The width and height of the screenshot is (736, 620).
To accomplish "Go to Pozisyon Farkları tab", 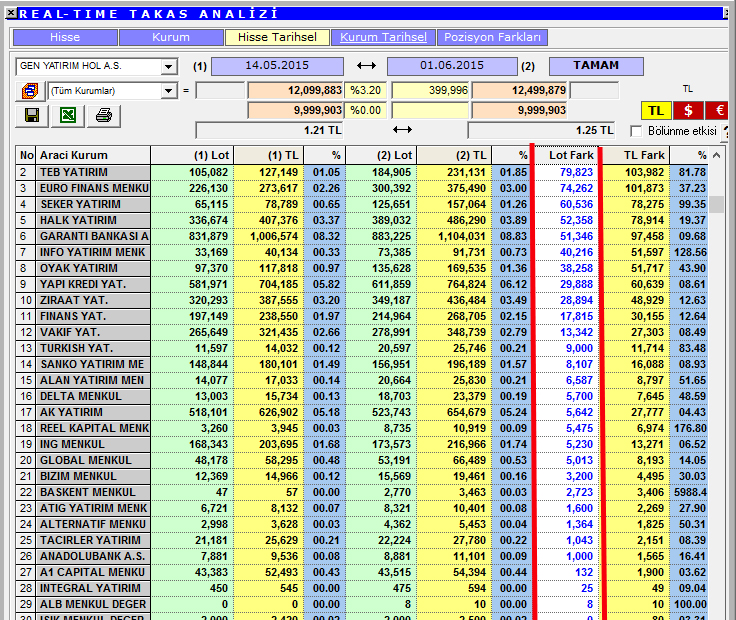I will click(x=492, y=37).
